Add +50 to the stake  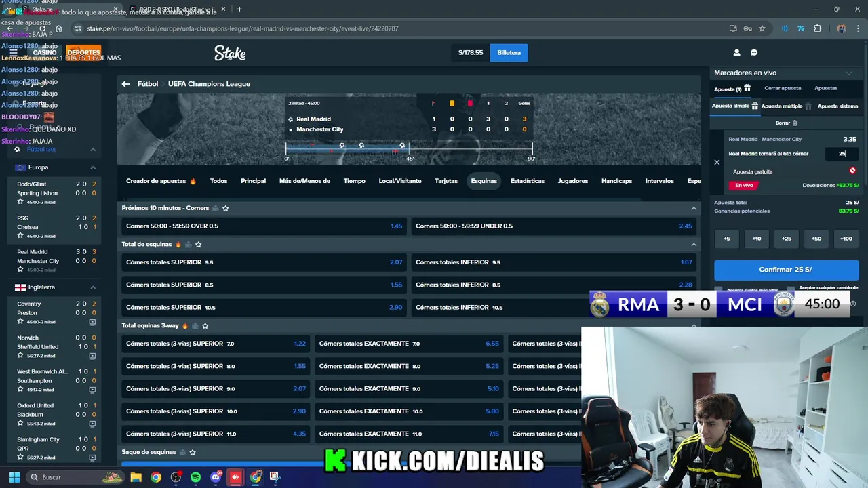pos(816,239)
